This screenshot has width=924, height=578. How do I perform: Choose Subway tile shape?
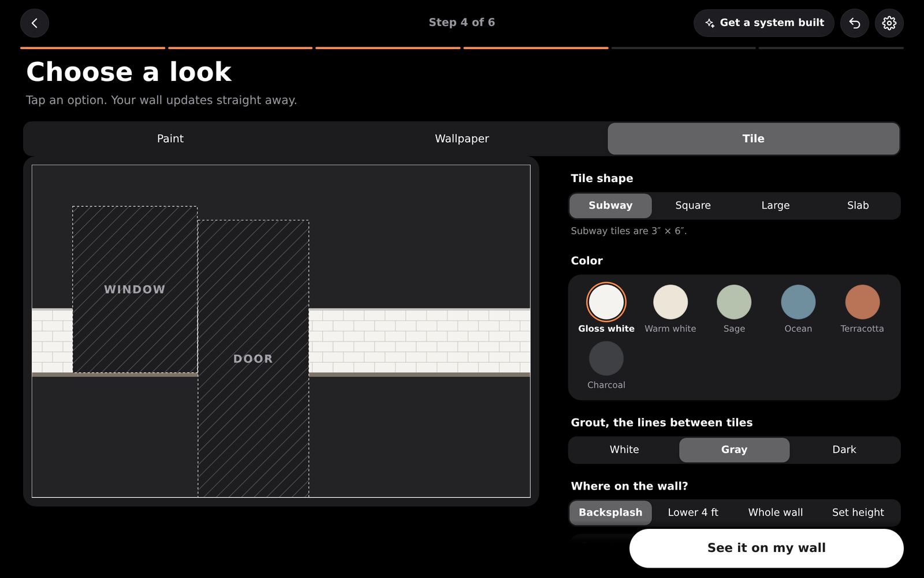point(610,206)
